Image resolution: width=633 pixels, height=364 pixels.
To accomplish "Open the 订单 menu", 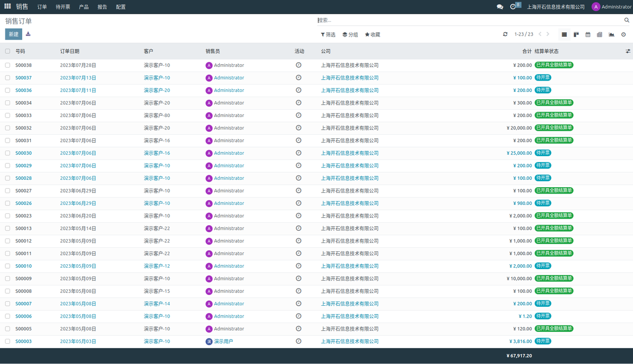I will point(42,7).
